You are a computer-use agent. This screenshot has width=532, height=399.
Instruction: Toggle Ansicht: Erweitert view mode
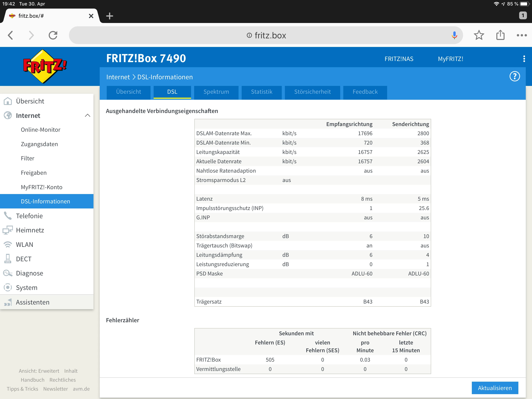pos(39,371)
